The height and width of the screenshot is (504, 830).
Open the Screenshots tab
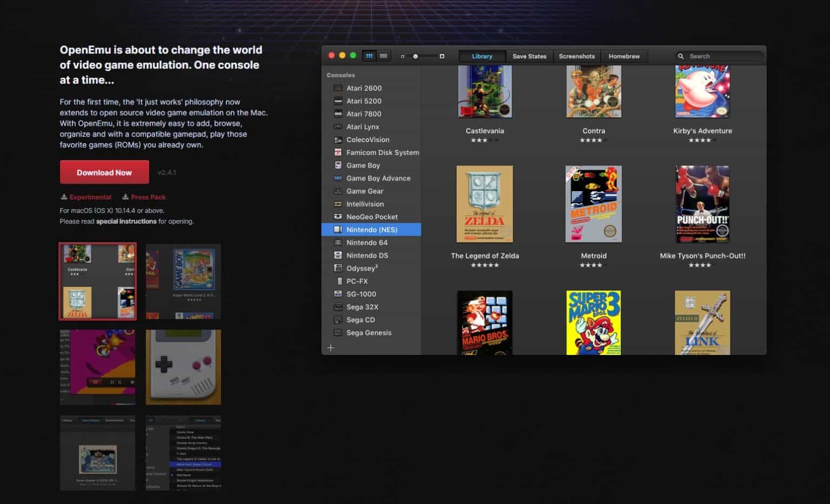click(577, 56)
